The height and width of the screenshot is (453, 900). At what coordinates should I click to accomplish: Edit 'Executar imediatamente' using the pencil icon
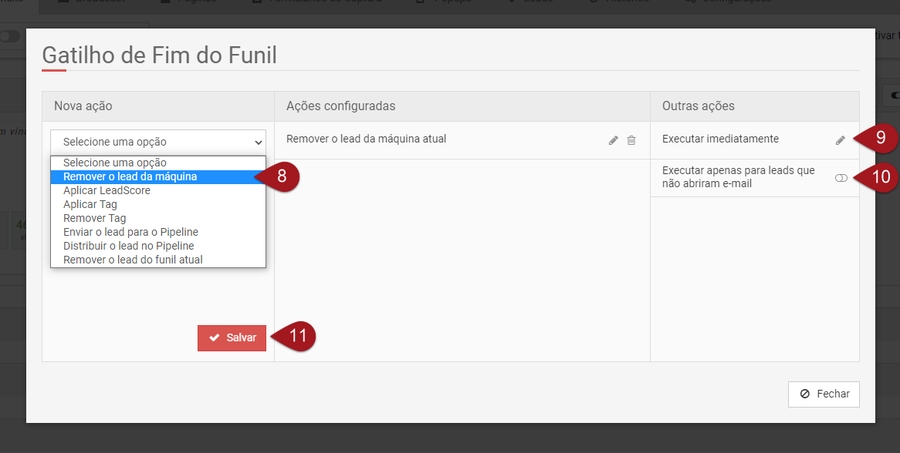click(x=840, y=141)
